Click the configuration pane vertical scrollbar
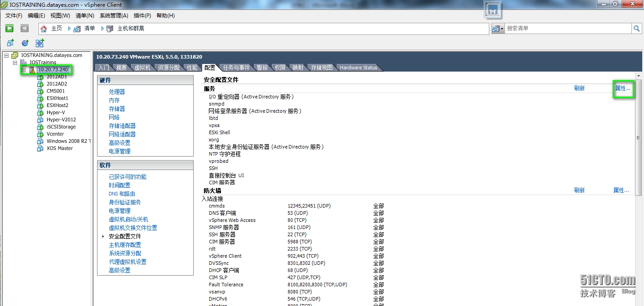Screen dimensions: 644x306 coord(638,138)
